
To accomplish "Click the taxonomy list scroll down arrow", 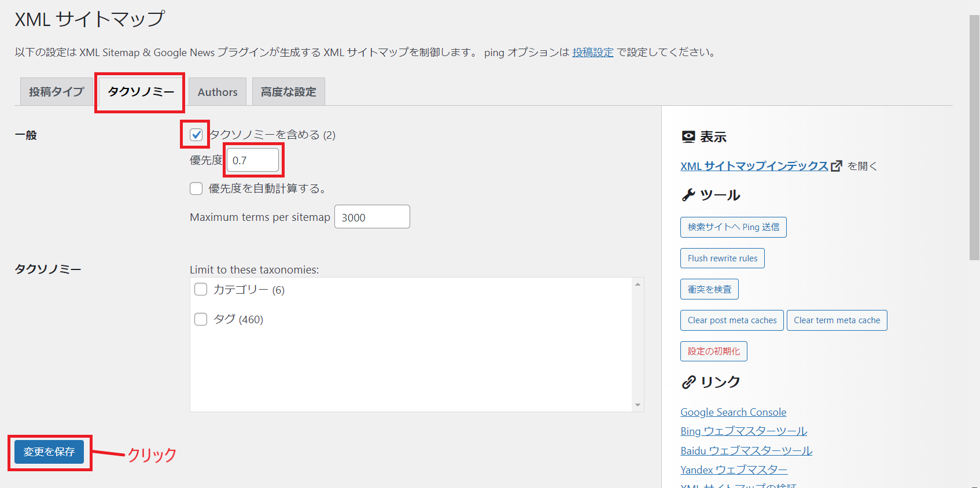I will (638, 405).
